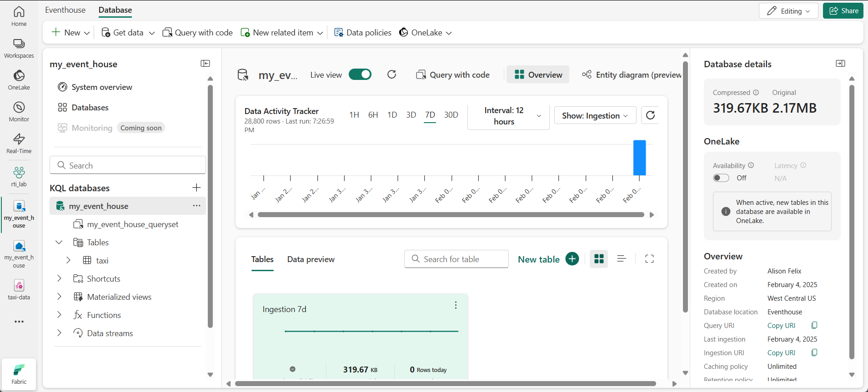This screenshot has height=392, width=868.
Task: Open the Interval: 12 hours dropdown
Action: pyautogui.click(x=508, y=116)
